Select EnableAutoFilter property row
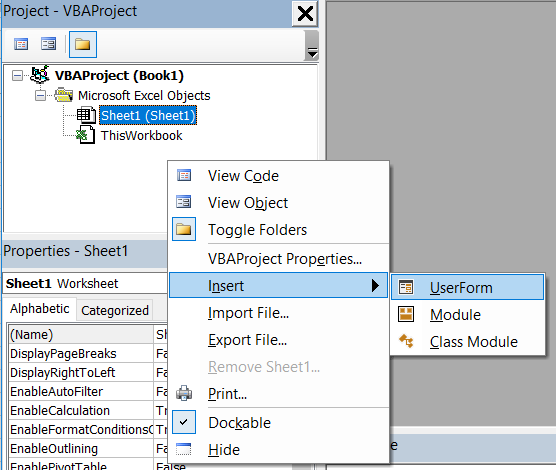 click(88, 392)
